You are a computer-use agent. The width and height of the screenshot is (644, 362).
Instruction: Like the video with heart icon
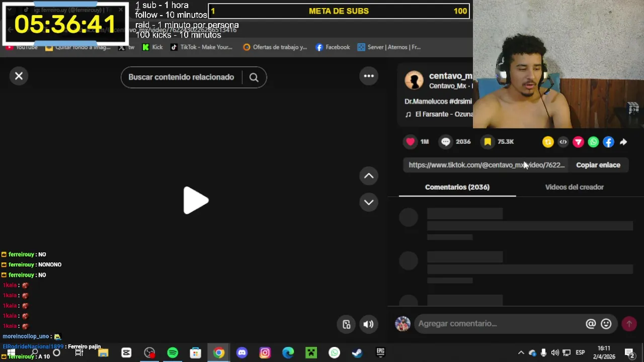coord(411,142)
